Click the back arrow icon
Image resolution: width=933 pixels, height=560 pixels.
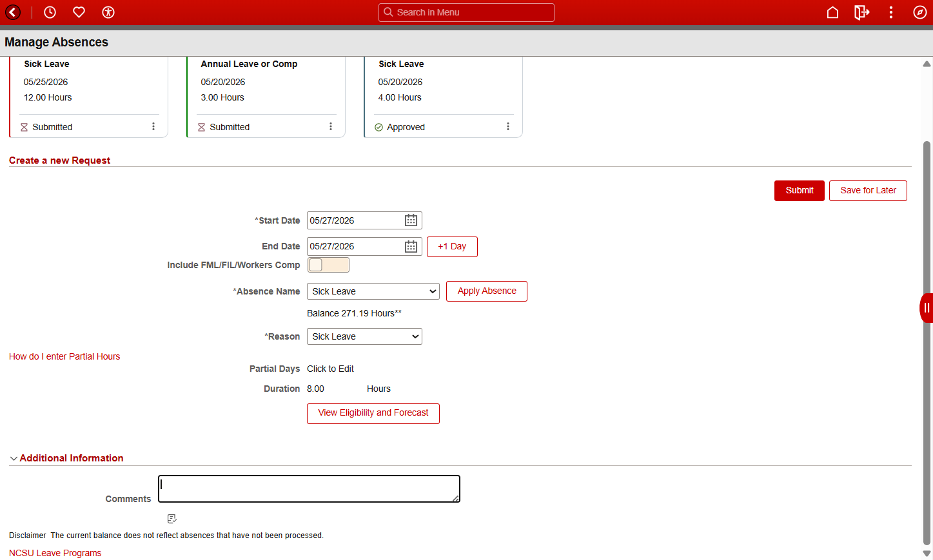[x=13, y=12]
